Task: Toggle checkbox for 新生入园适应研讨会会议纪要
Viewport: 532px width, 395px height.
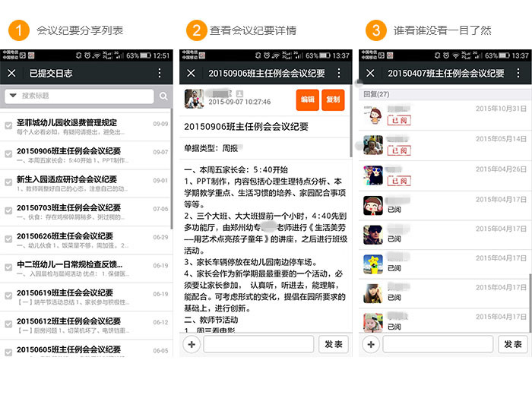Action: pos(8,183)
